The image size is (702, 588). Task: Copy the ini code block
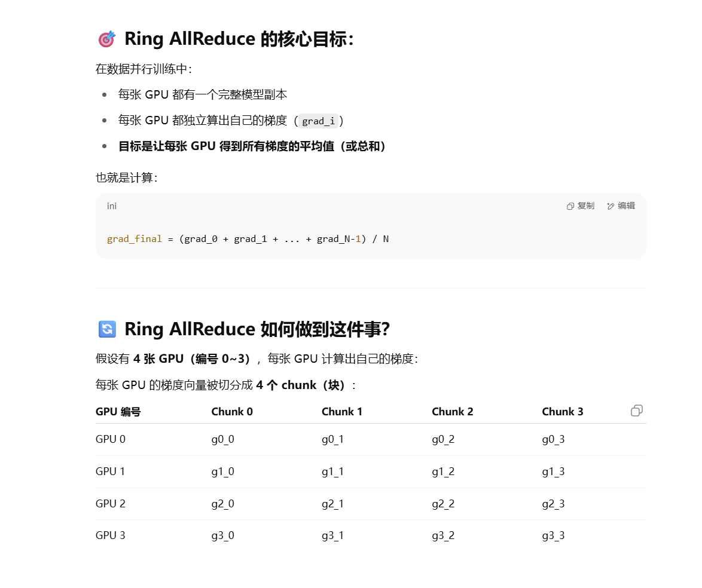pos(581,206)
